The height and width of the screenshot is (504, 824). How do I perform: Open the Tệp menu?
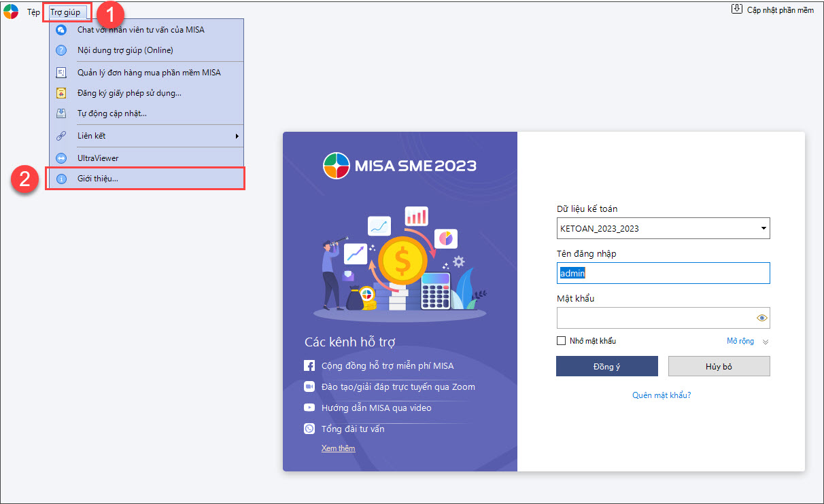coord(33,12)
